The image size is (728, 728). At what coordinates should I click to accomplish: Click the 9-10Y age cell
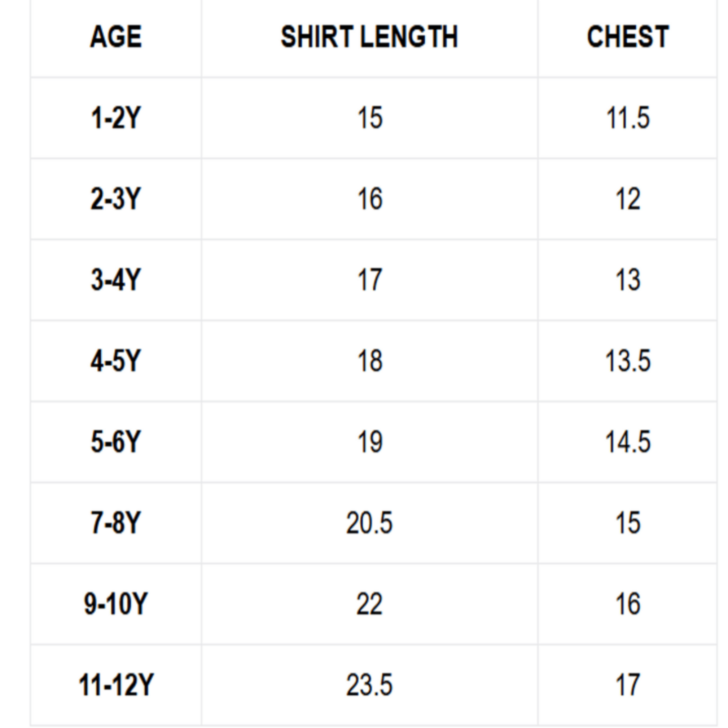point(116,604)
